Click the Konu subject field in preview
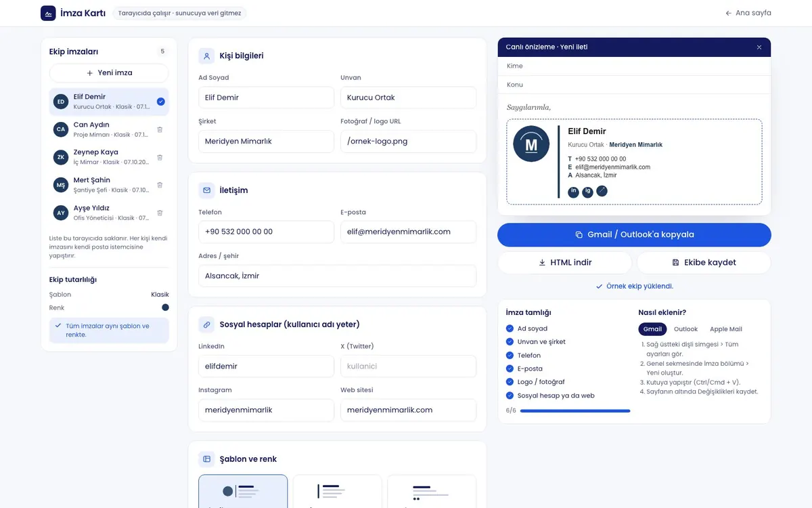This screenshot has width=812, height=508. [x=634, y=85]
